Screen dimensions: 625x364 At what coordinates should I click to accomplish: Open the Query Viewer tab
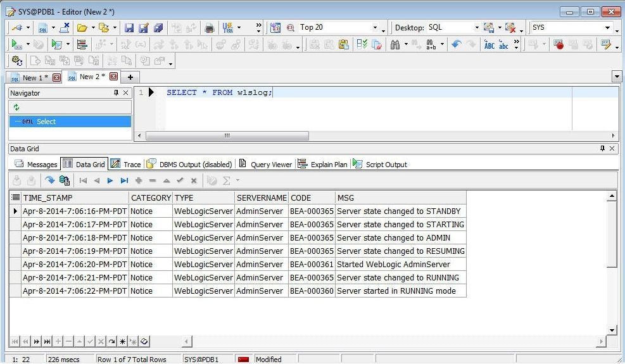pyautogui.click(x=265, y=164)
